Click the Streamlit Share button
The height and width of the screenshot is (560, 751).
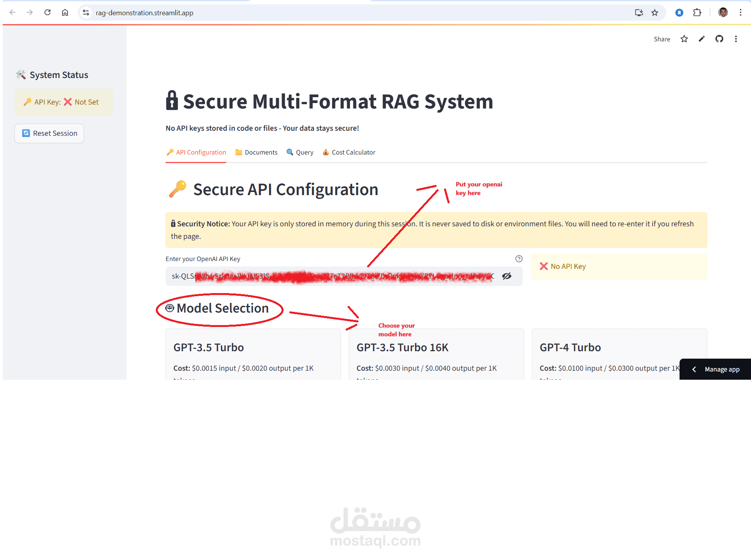pyautogui.click(x=662, y=39)
